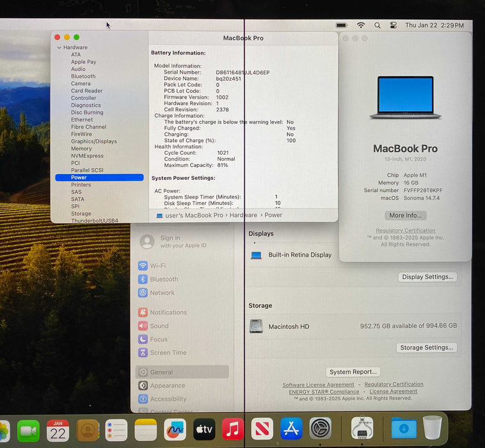Click Sign in with your Apple ID
The image size is (485, 448).
173,242
